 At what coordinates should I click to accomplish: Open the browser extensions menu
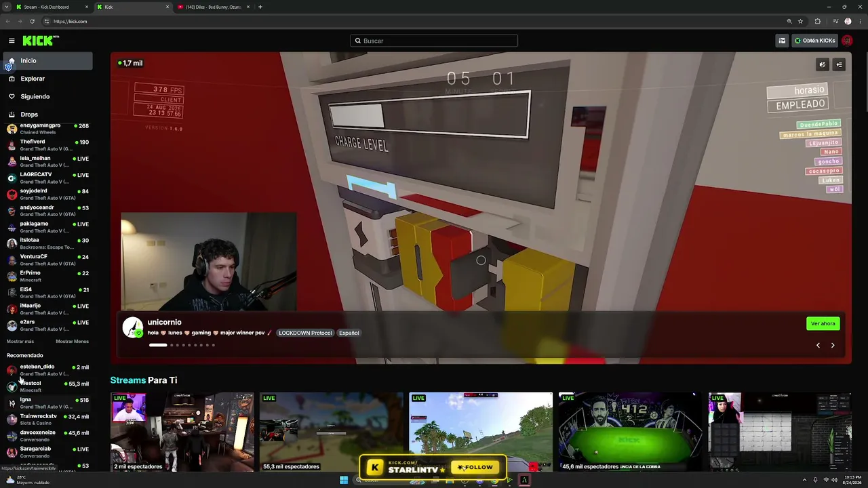[818, 21]
